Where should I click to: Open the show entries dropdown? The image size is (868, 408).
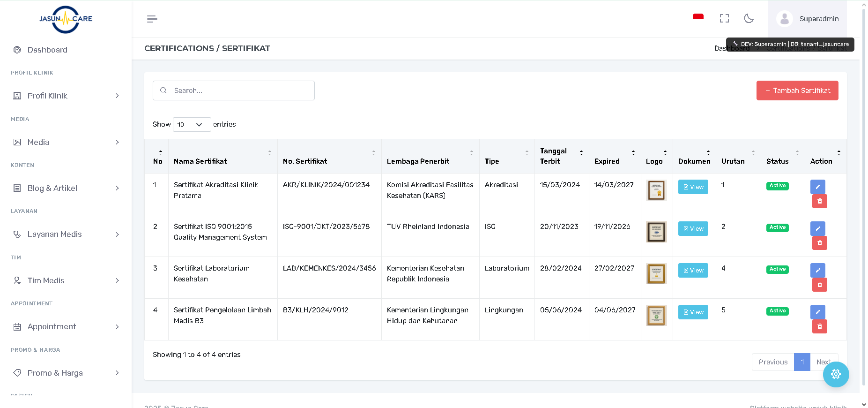coord(192,124)
